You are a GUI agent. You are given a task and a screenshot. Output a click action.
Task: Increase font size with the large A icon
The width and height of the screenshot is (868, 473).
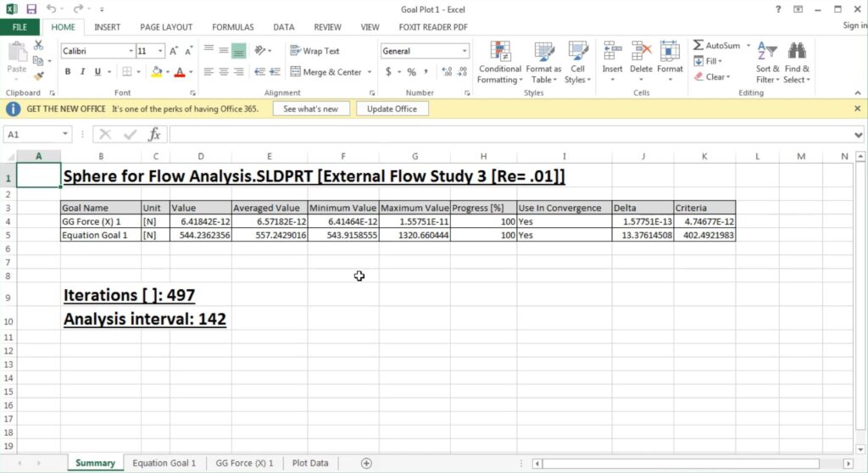click(174, 51)
